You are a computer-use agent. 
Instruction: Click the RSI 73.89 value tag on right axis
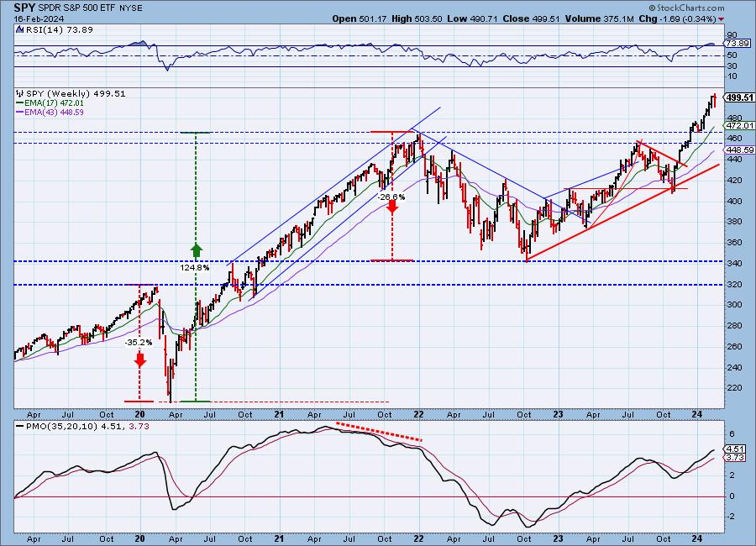(x=738, y=44)
